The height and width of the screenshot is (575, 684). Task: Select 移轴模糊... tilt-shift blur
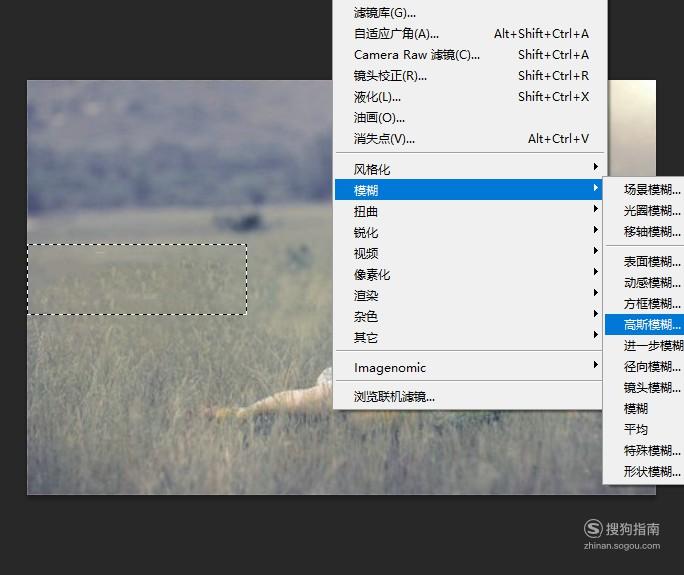click(x=644, y=231)
